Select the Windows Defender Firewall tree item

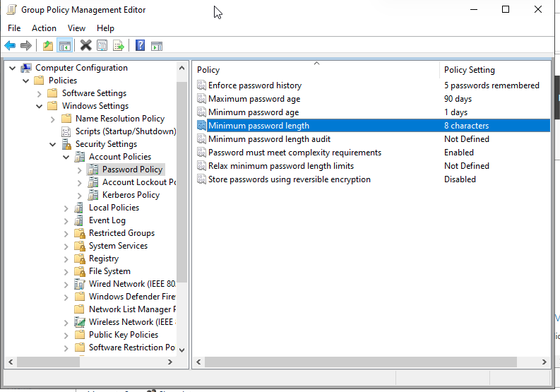(132, 297)
